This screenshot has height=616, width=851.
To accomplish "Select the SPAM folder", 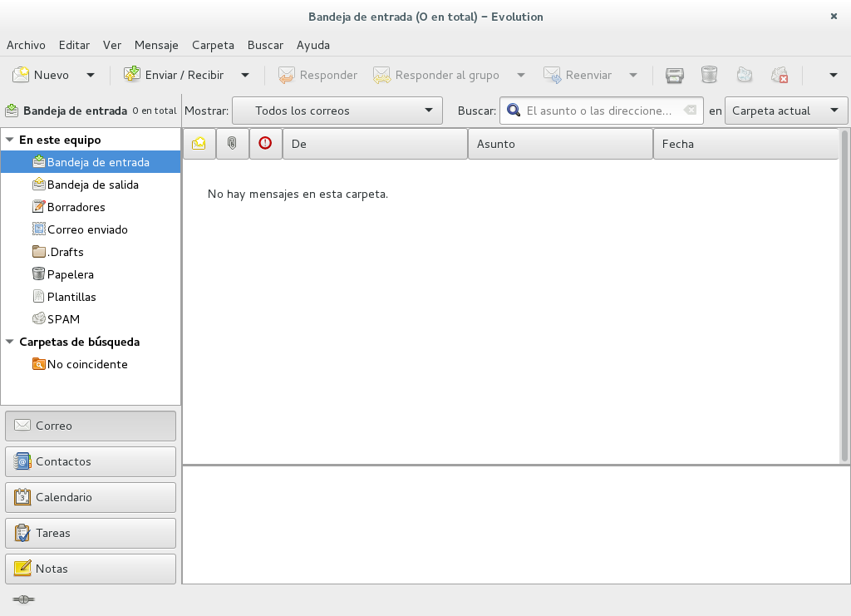I will point(91,319).
